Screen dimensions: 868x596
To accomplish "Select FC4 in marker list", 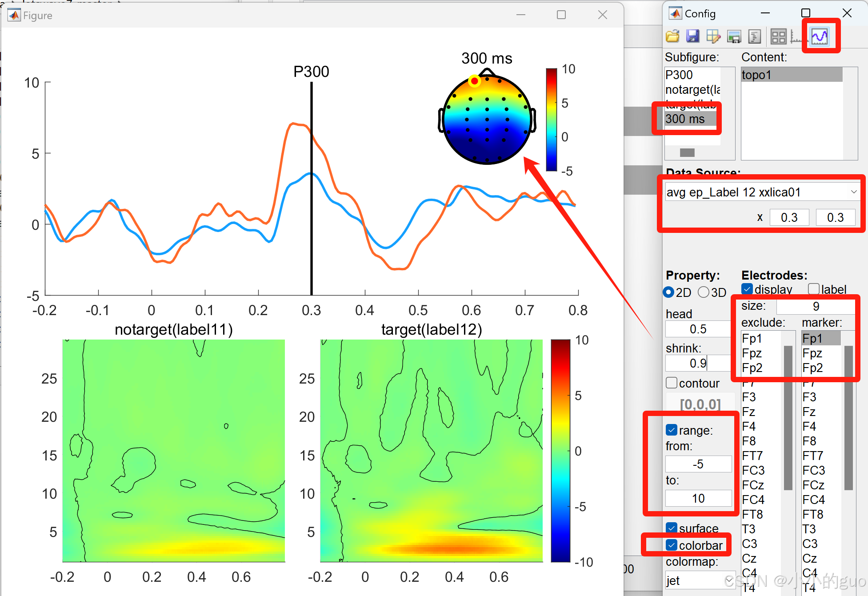I will pyautogui.click(x=821, y=500).
